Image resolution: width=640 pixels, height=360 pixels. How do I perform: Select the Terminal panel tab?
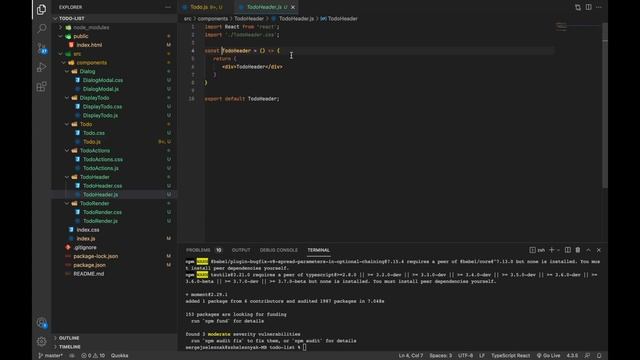coord(318,250)
